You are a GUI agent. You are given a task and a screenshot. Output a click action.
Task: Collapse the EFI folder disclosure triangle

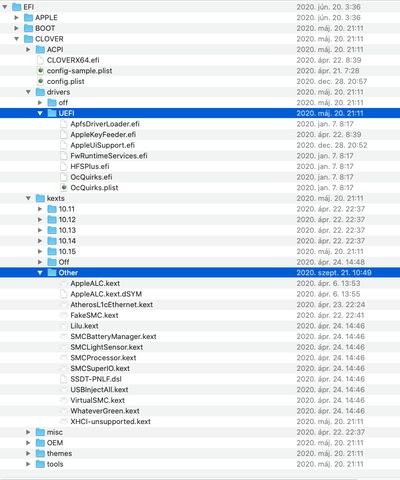point(5,7)
